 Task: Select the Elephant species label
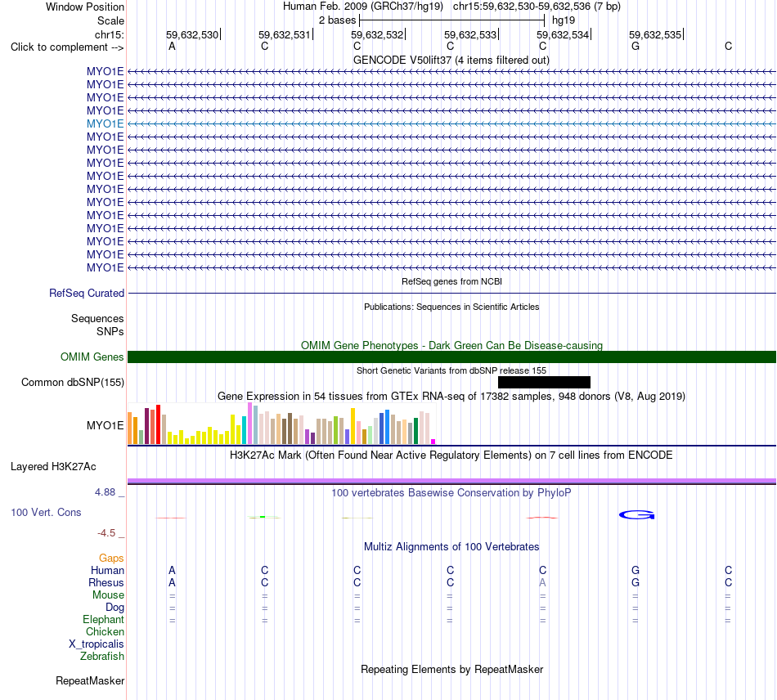tap(103, 620)
